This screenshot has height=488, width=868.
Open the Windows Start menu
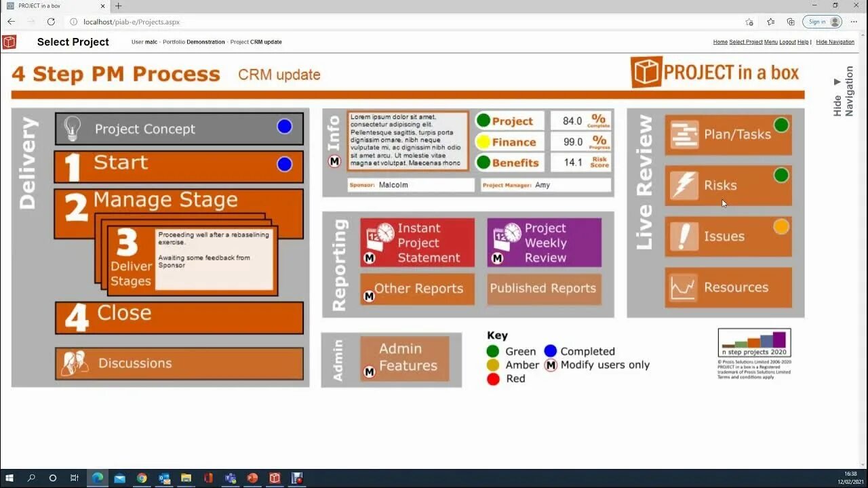pyautogui.click(x=10, y=478)
